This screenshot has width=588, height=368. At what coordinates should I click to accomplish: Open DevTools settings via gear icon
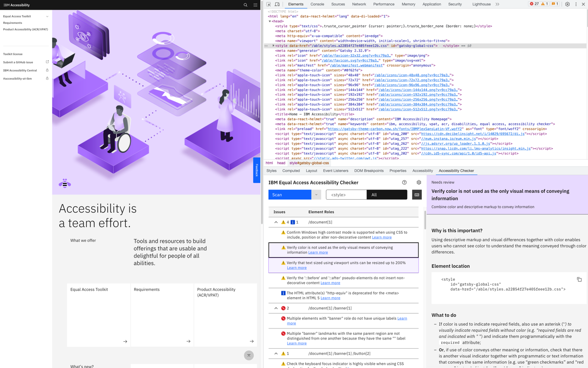[x=567, y=4]
